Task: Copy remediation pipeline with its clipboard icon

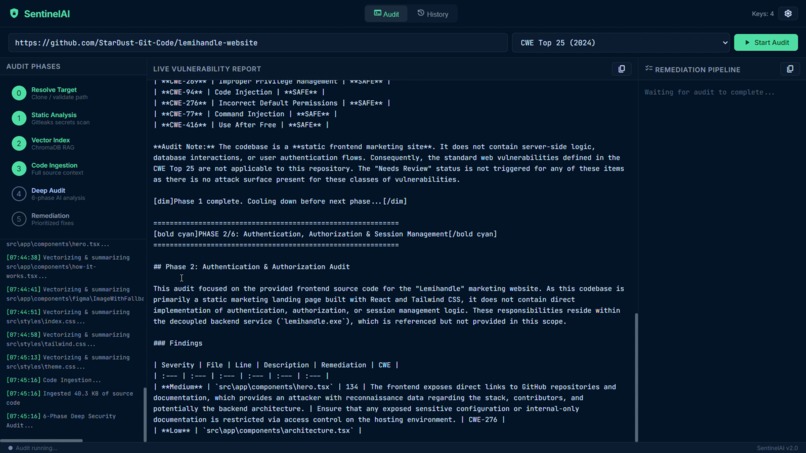Action: coord(790,69)
